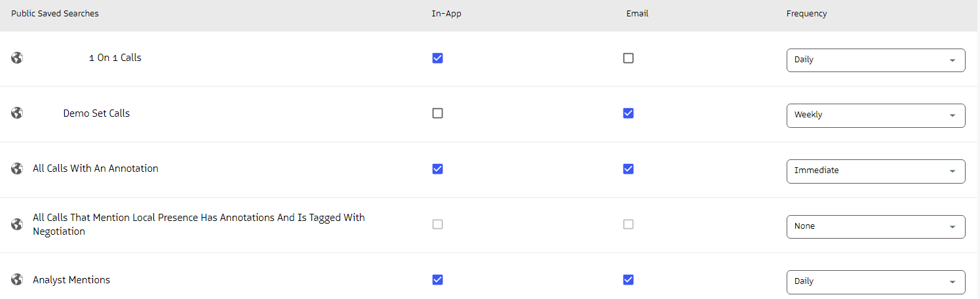Open the None frequency dropdown
The height and width of the screenshot is (299, 980).
875,226
